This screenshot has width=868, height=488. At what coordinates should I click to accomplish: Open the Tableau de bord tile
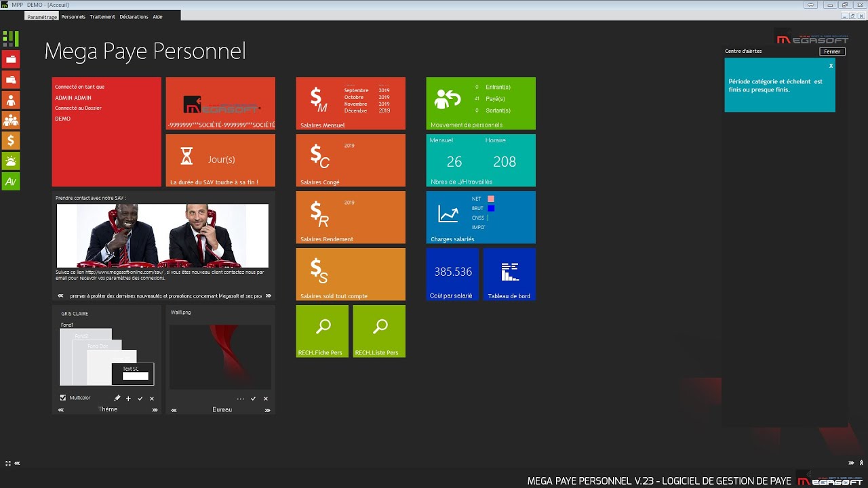(509, 274)
